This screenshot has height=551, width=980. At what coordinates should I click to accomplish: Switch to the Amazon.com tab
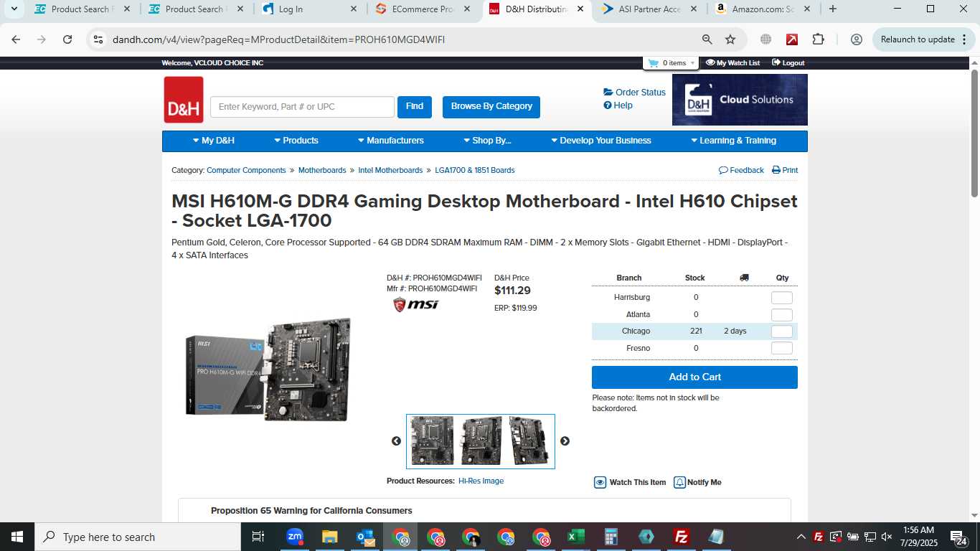(763, 9)
